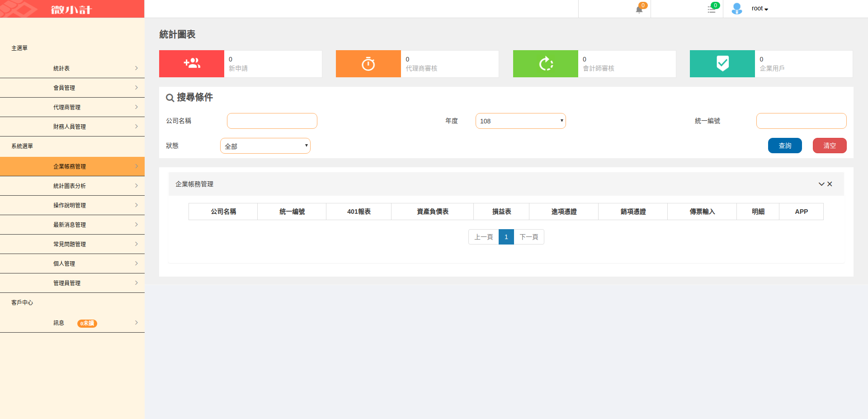Click the root user avatar icon
The image size is (868, 419).
pos(736,9)
